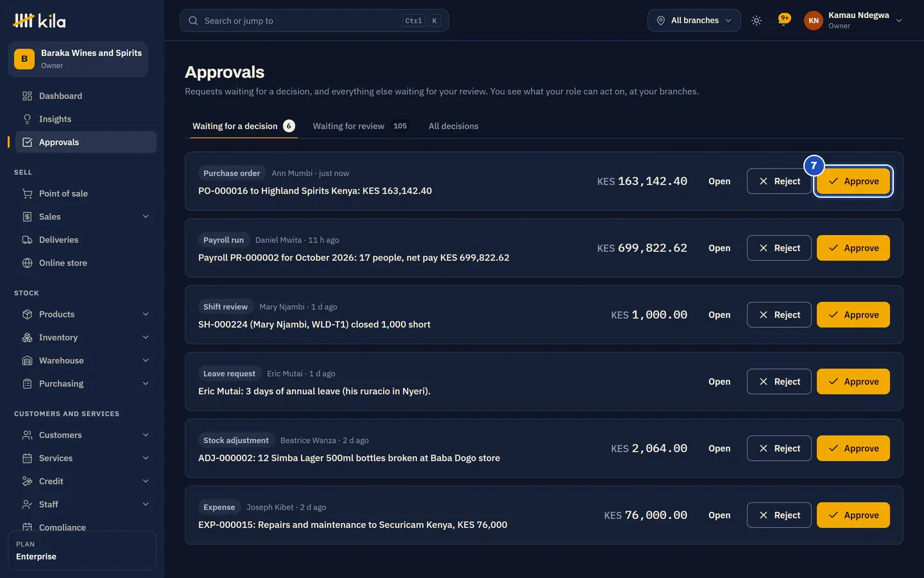The height and width of the screenshot is (578, 924).
Task: Approve Mary Njambi shift review
Action: [x=853, y=315]
